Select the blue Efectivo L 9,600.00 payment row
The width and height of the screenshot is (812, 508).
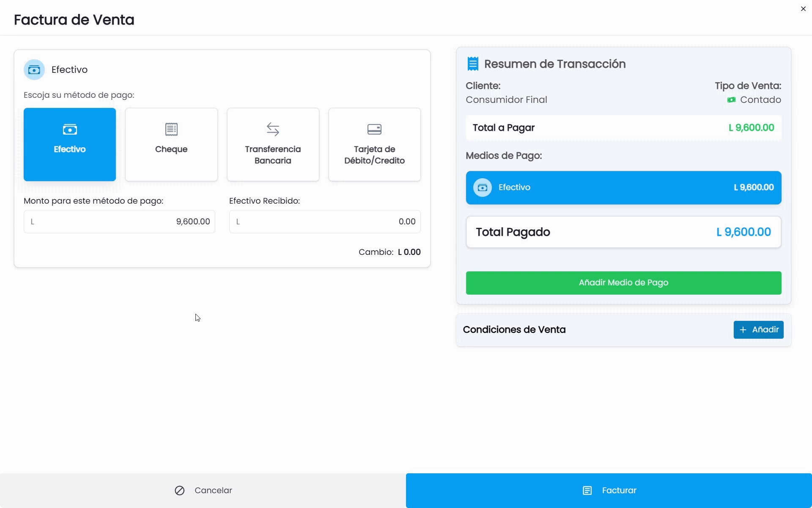click(x=623, y=188)
